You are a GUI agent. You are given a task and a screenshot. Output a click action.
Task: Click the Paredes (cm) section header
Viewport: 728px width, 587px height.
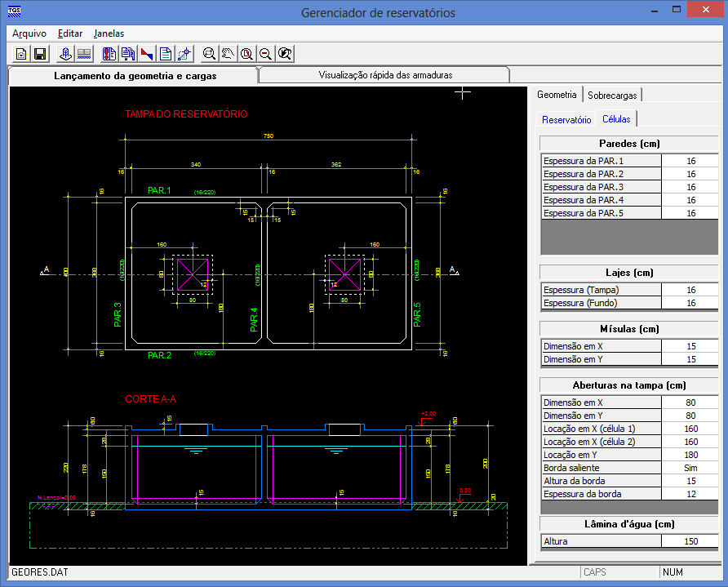pyautogui.click(x=629, y=144)
